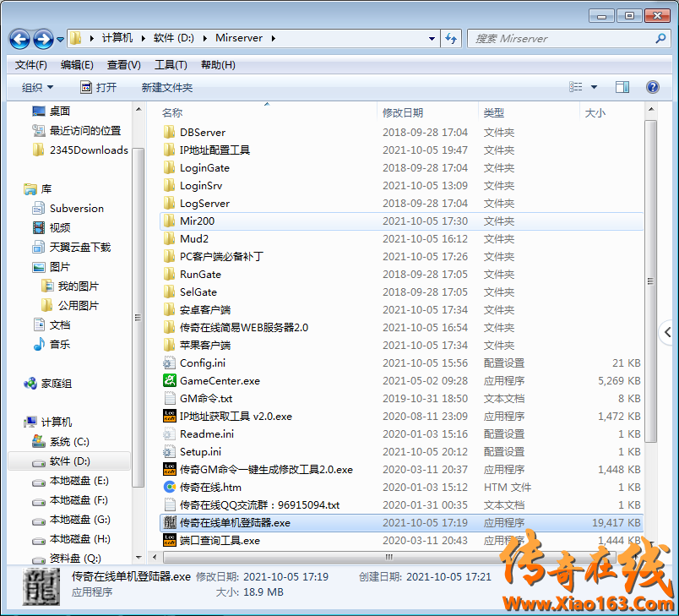Click the 家庭组 homegroup icon
Screen dimensions: 679x616
(30, 384)
